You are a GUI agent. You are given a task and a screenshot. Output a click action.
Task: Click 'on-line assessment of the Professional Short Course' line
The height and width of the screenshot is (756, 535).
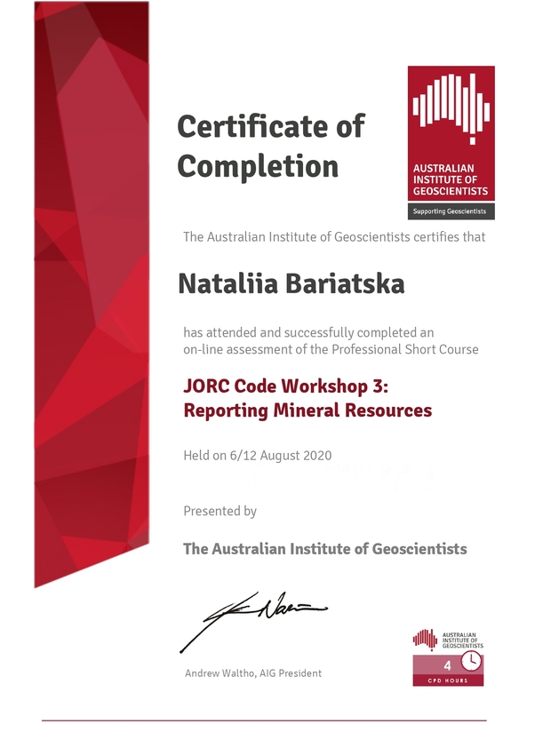coord(331,349)
